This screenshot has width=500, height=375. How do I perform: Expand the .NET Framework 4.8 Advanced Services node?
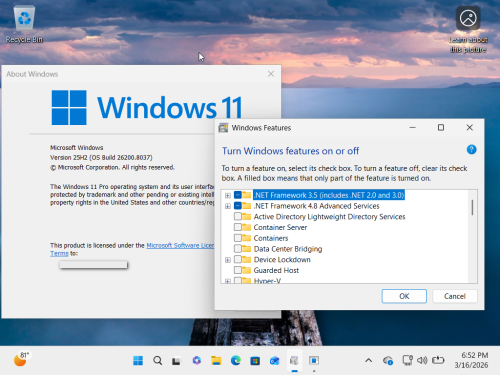pos(228,206)
